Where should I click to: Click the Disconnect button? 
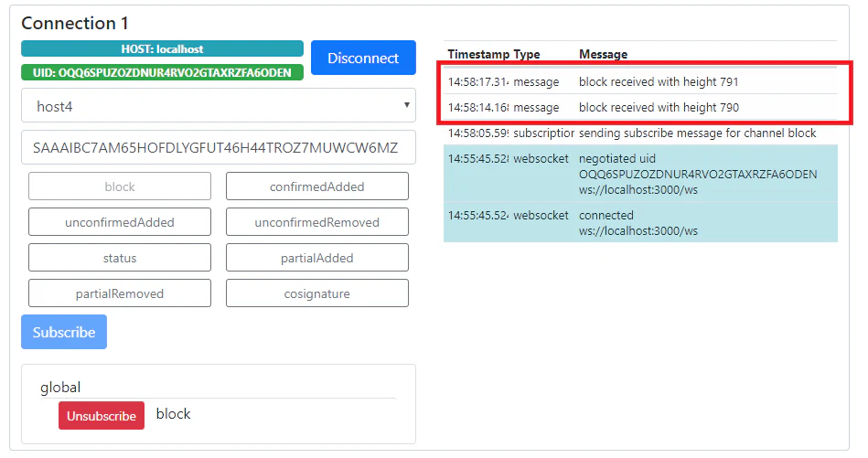pyautogui.click(x=363, y=58)
